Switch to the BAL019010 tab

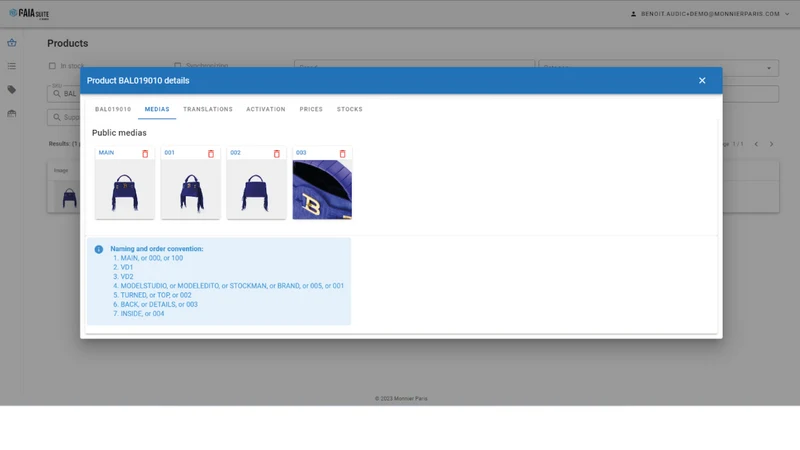113,109
